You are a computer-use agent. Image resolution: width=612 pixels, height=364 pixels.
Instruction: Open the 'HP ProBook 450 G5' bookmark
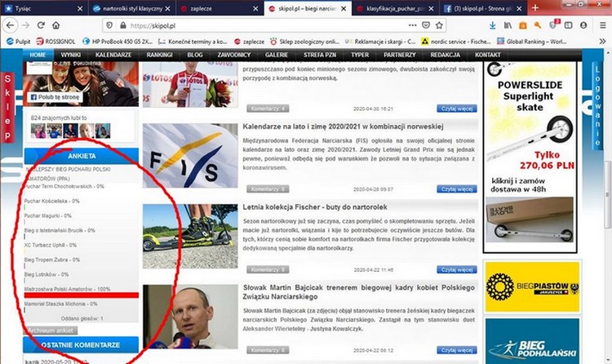[x=117, y=42]
